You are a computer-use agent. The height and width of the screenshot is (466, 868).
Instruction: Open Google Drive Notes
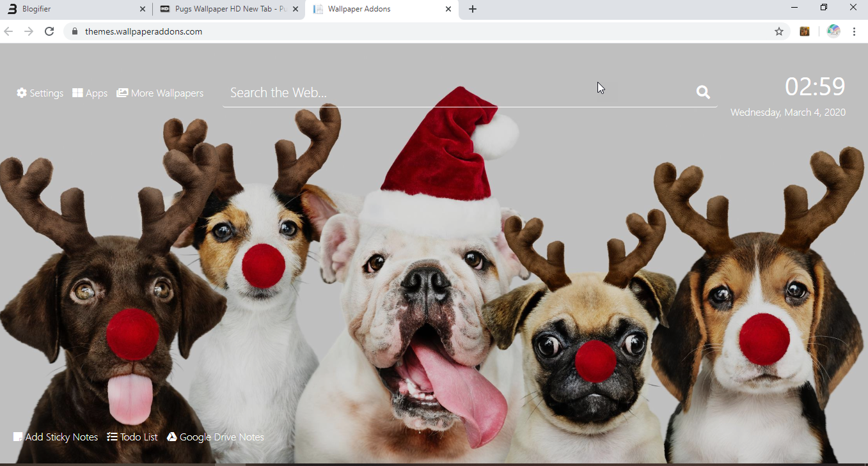[x=216, y=437]
